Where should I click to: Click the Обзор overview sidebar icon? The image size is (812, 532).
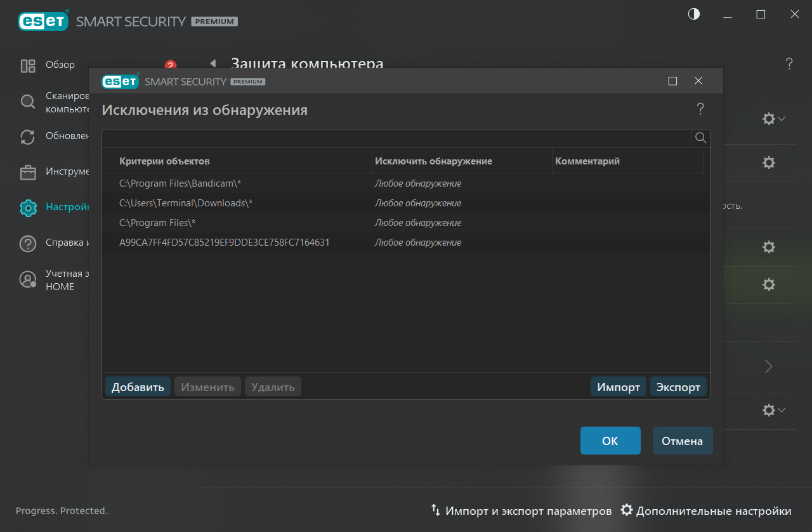pos(28,66)
